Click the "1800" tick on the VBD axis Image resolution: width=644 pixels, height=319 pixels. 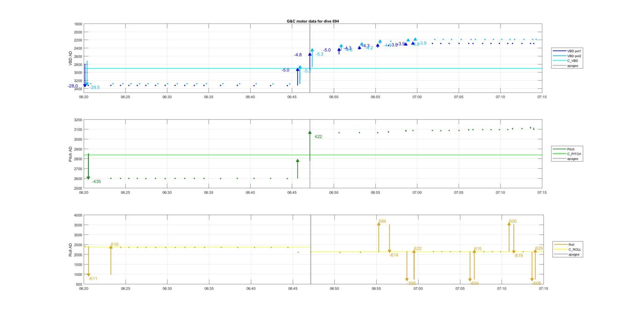pos(78,24)
